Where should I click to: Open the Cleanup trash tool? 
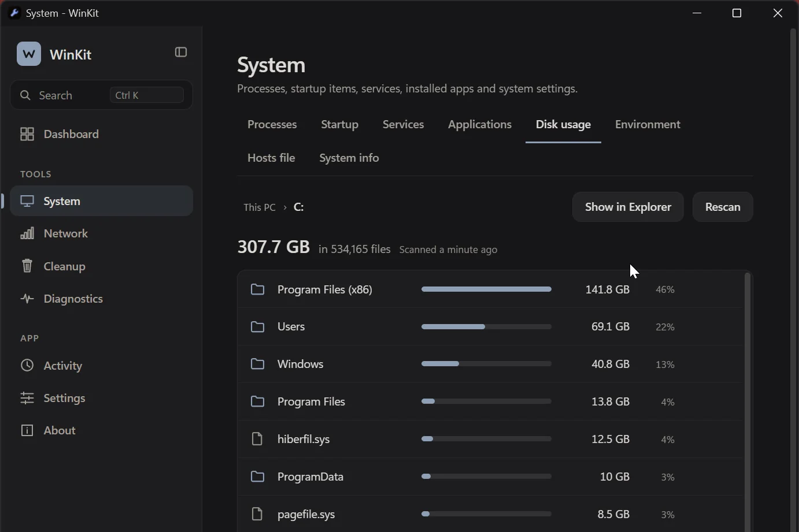[x=102, y=266]
